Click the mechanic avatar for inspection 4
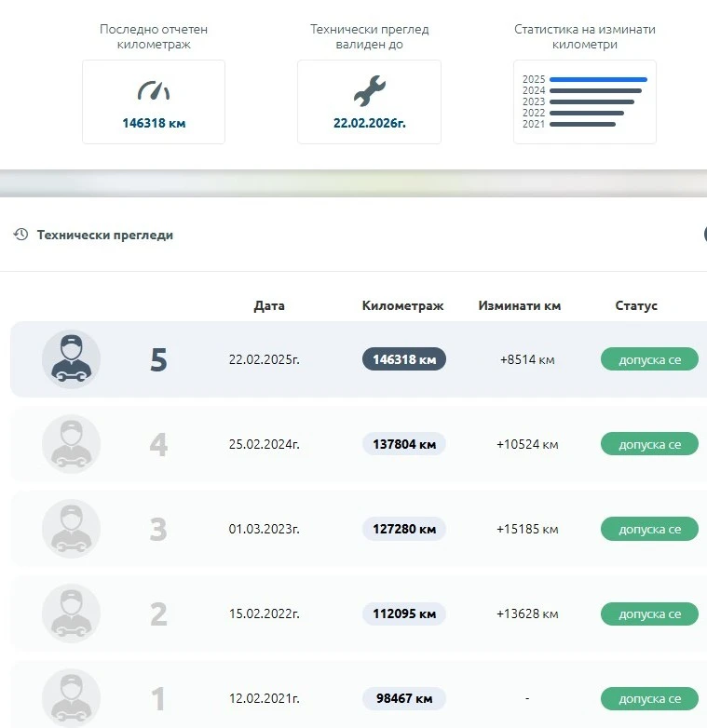The width and height of the screenshot is (707, 728). pyautogui.click(x=71, y=444)
